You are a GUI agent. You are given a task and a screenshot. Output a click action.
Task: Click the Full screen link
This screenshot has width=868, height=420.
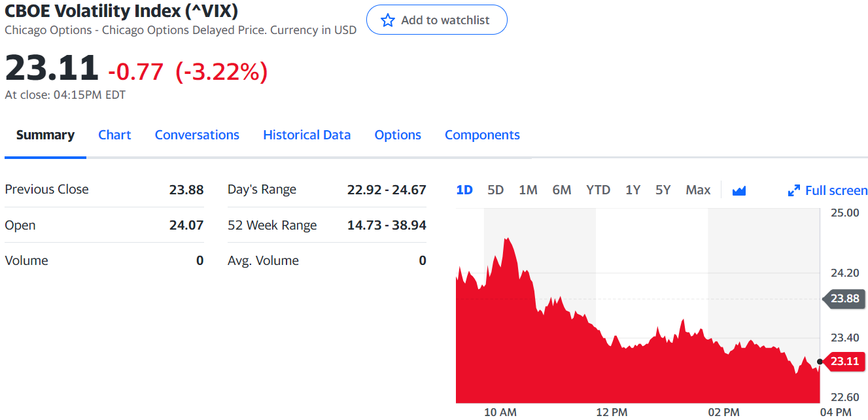click(828, 190)
